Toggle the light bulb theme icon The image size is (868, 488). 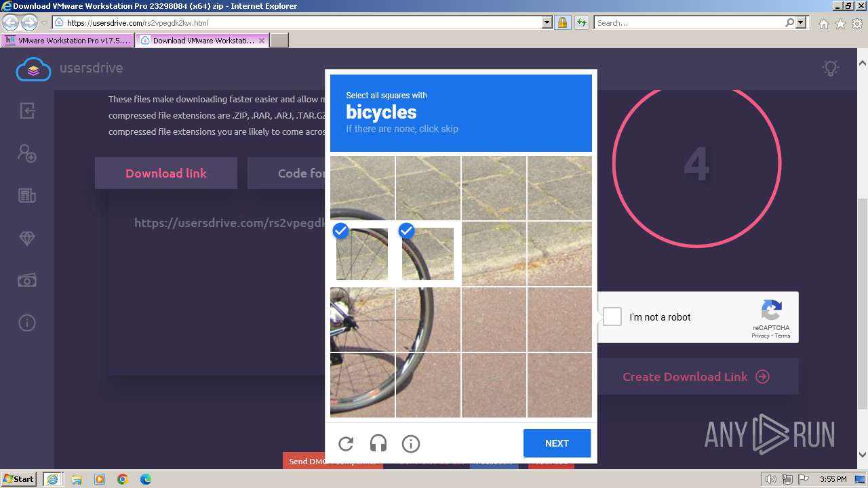831,68
